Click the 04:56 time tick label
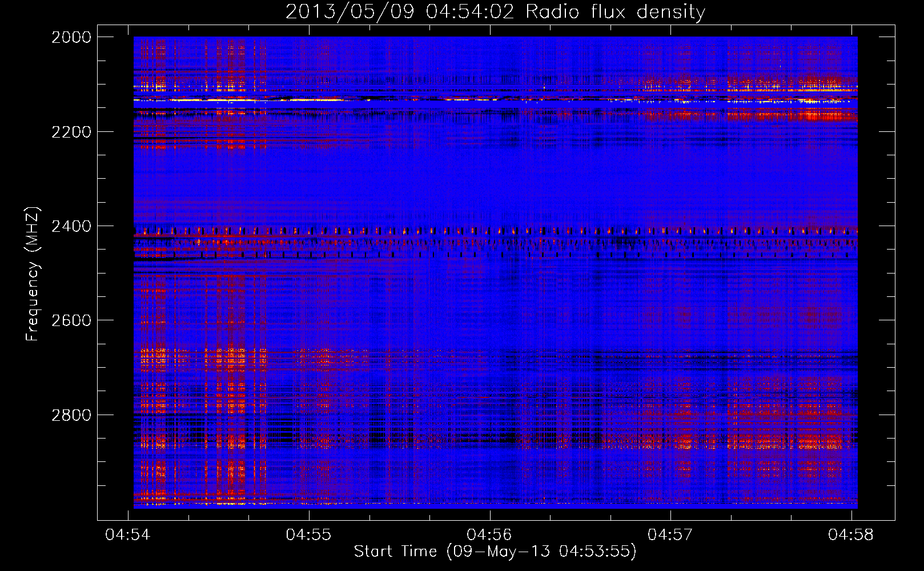The height and width of the screenshot is (571, 924). point(489,534)
